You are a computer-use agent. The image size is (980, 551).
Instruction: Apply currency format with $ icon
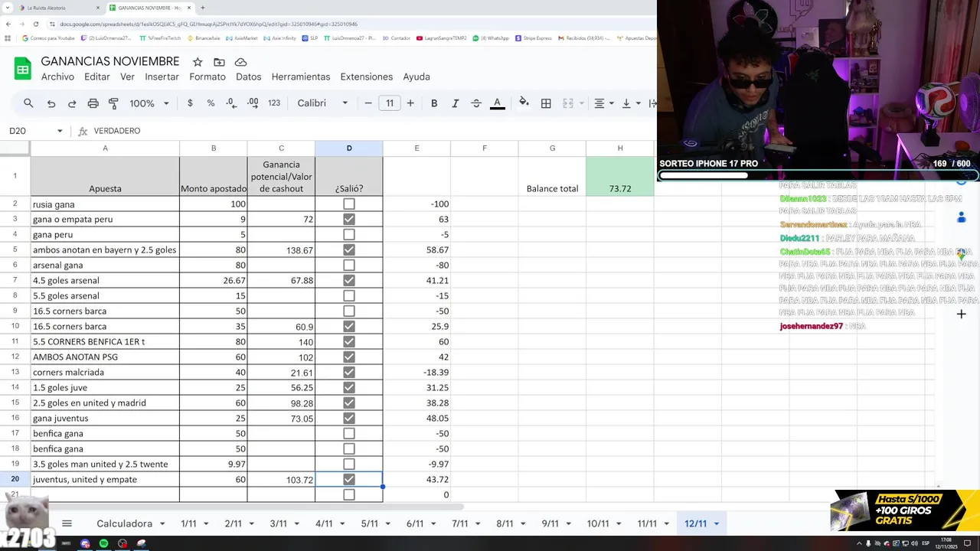coord(190,103)
